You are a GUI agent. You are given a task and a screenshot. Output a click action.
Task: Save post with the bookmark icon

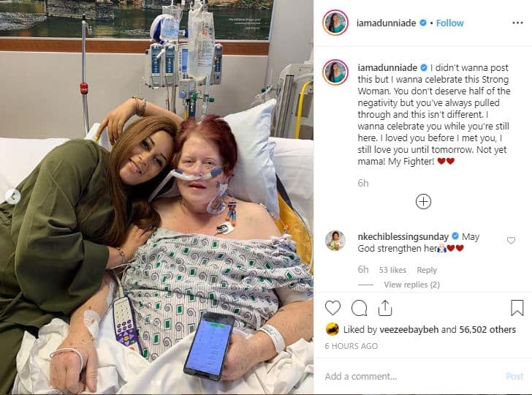(x=517, y=308)
